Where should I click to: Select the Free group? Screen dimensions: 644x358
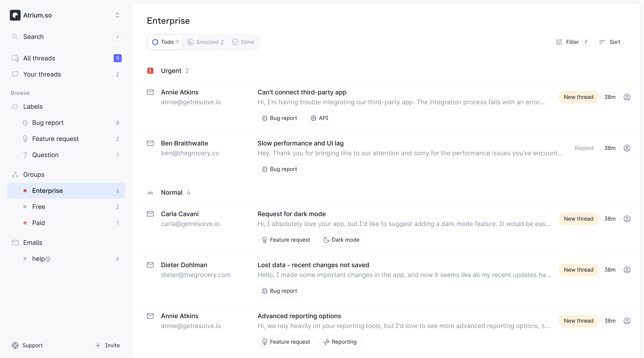(x=66, y=207)
